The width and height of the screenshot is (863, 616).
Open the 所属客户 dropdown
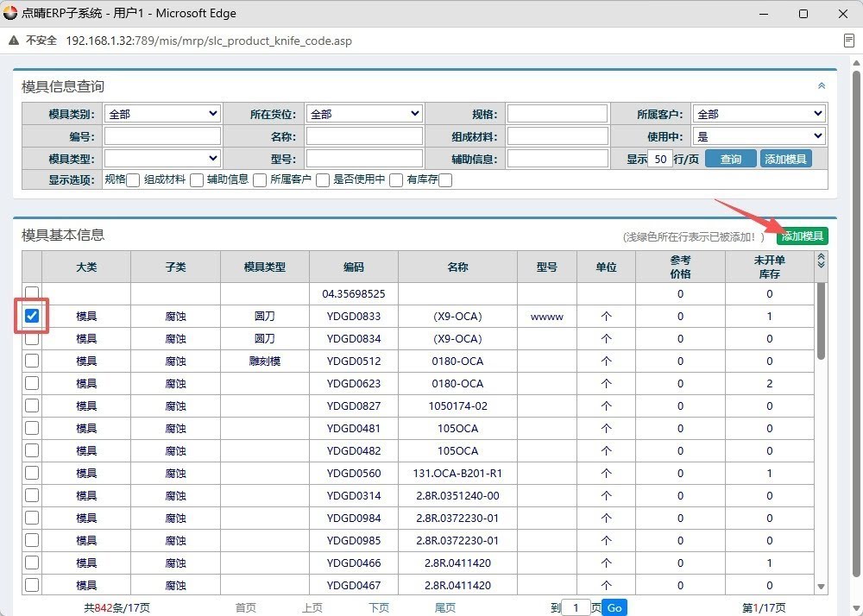pyautogui.click(x=759, y=114)
